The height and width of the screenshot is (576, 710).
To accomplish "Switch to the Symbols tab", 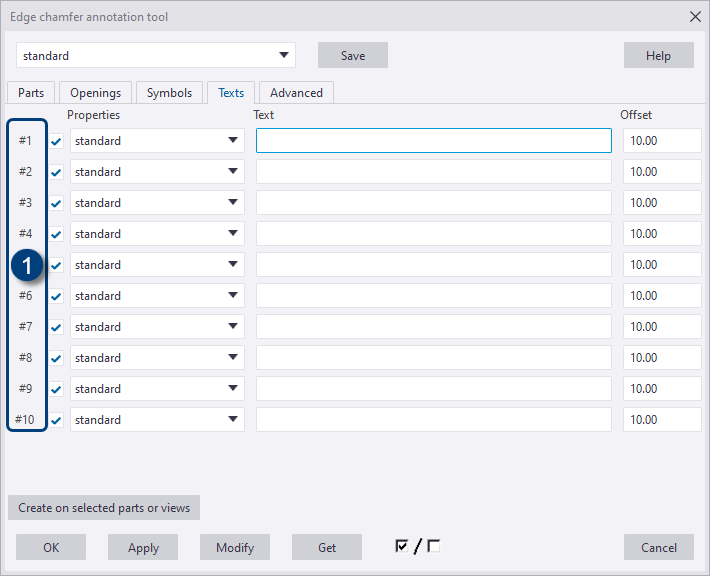I will [169, 93].
